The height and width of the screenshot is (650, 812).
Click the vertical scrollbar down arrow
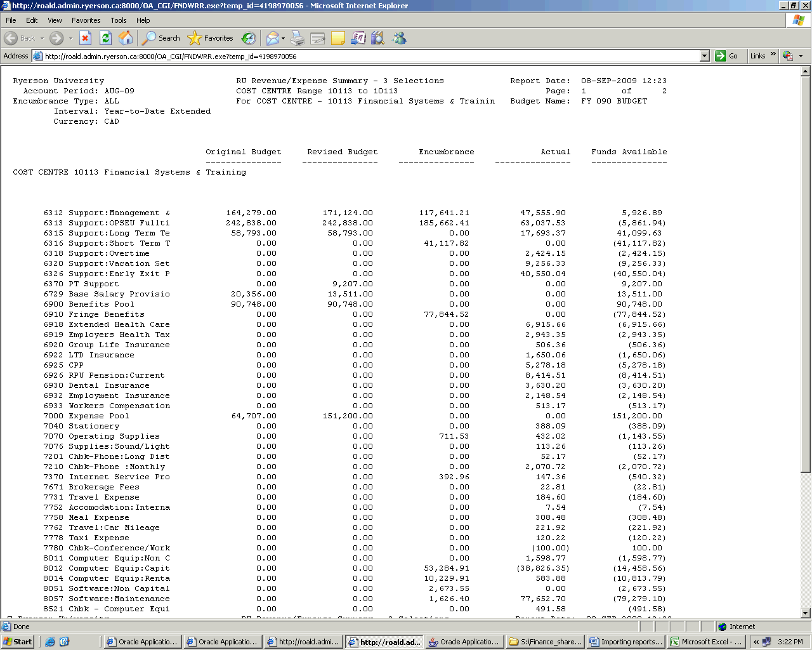[x=806, y=613]
